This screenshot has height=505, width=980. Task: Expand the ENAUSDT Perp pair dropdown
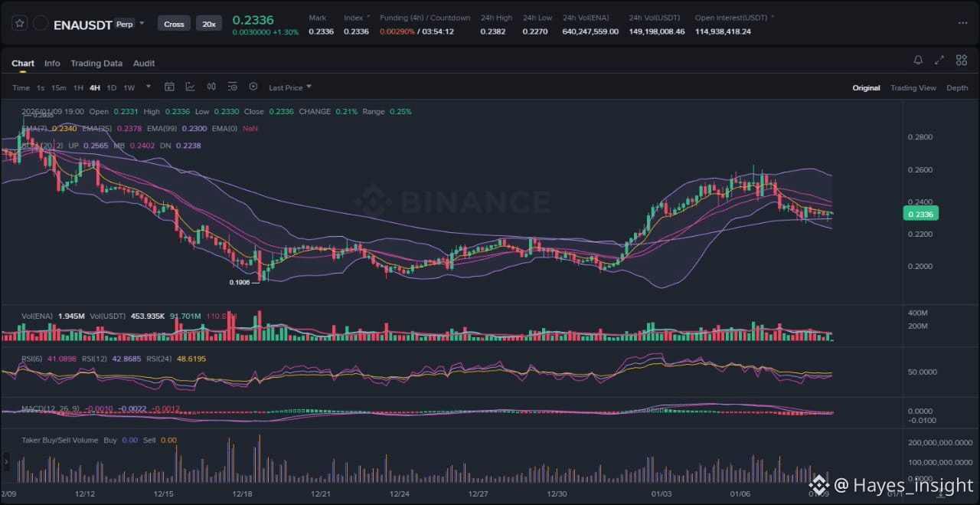pyautogui.click(x=142, y=24)
